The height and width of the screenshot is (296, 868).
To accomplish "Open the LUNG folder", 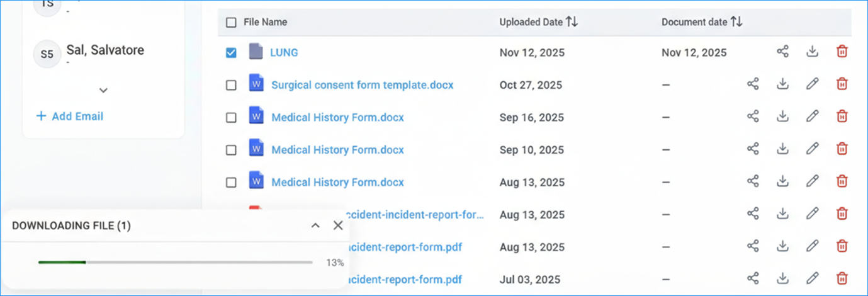I will click(284, 53).
